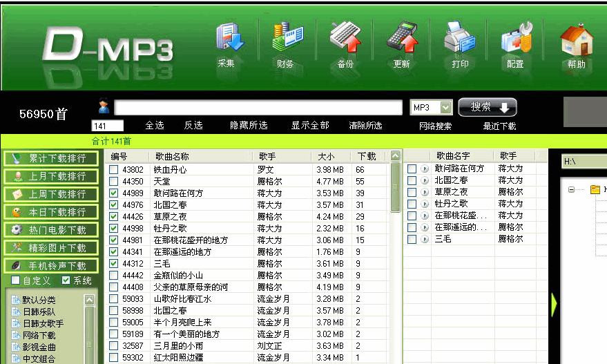
Task: Play preview of 草原之夜 in right list
Action: [425, 192]
